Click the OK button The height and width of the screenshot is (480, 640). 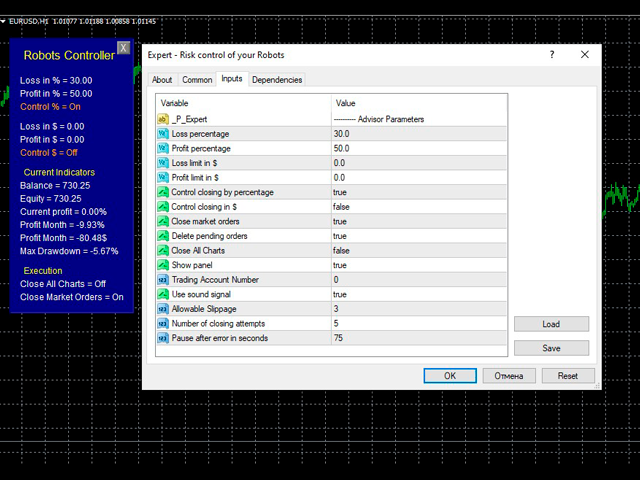(x=450, y=376)
